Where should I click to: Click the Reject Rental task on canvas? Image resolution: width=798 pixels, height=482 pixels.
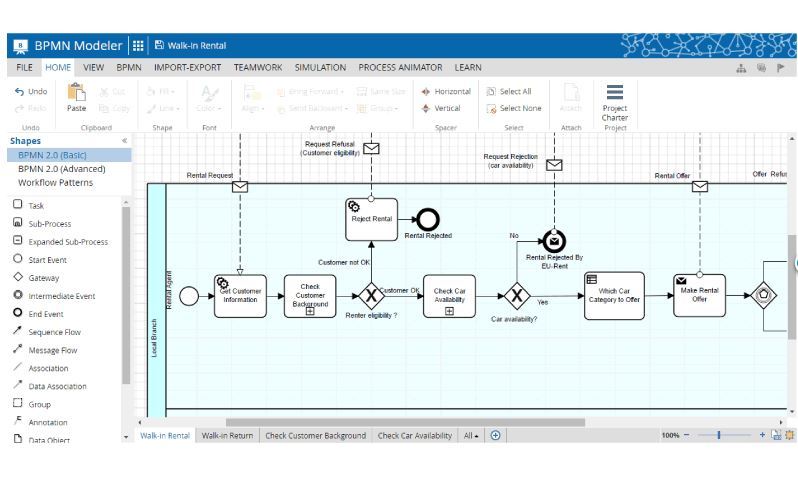point(371,219)
